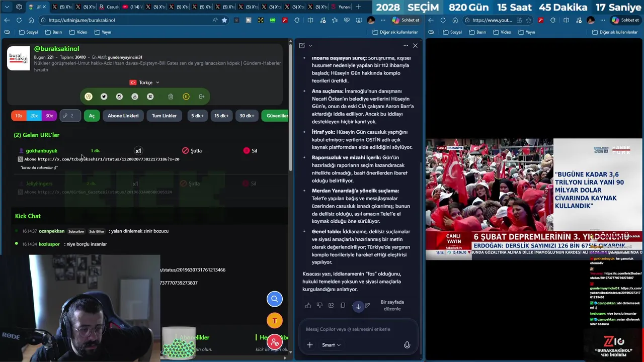Click the left browser's extensions puzzle icon
Image resolution: width=644 pixels, height=362 pixels.
point(297,20)
